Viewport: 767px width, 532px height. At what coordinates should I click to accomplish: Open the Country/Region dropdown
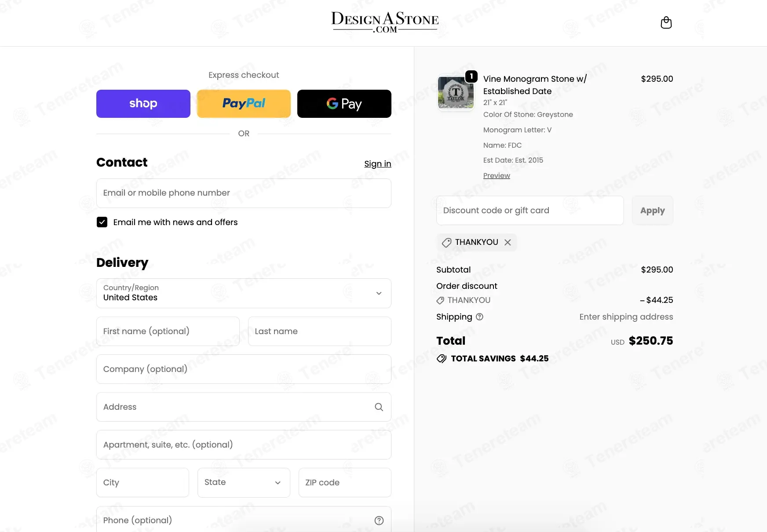(x=243, y=293)
